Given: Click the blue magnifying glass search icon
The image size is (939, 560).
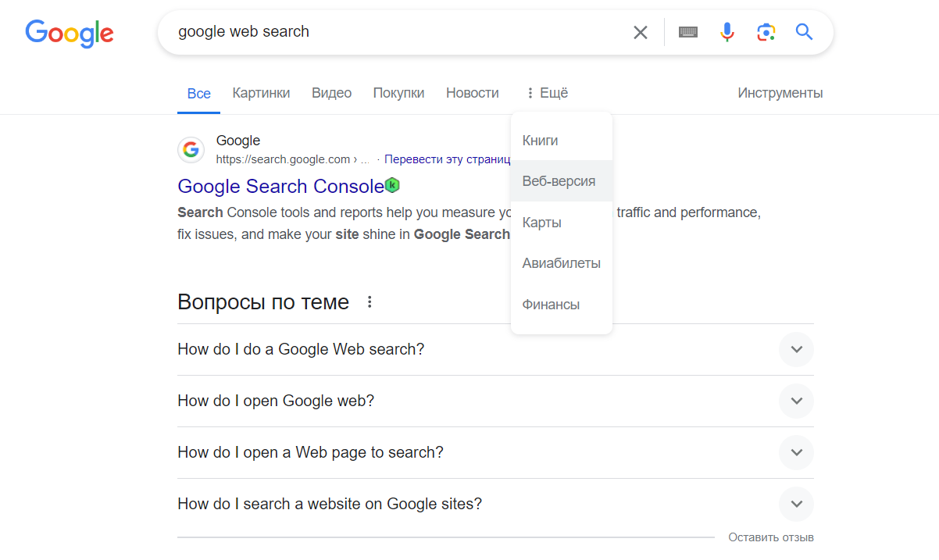Looking at the screenshot, I should (804, 32).
